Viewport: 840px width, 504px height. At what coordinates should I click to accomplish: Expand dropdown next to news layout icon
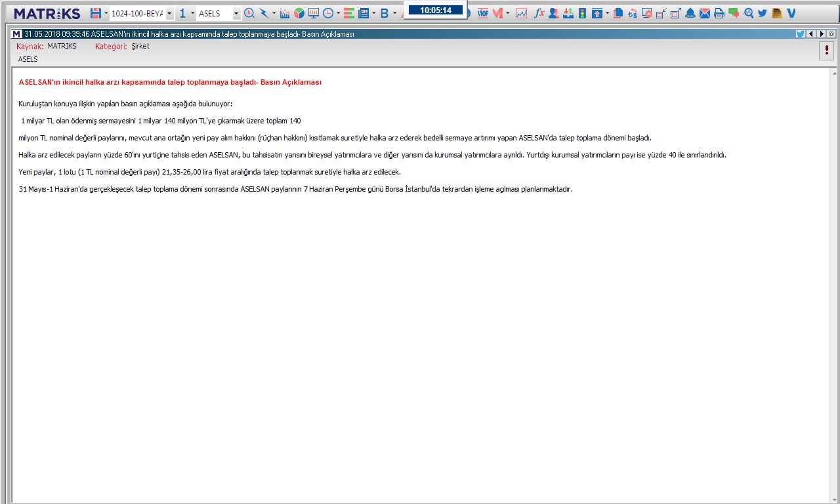(374, 13)
